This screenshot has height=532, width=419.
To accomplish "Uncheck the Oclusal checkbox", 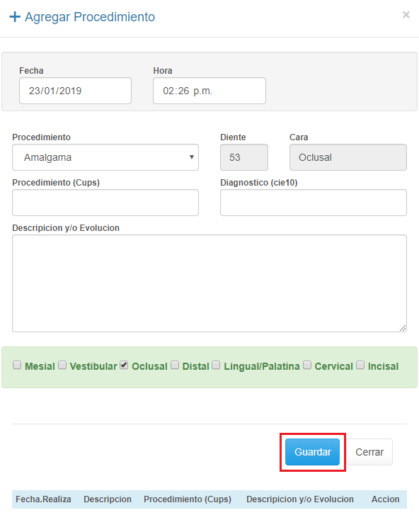I will pyautogui.click(x=124, y=365).
